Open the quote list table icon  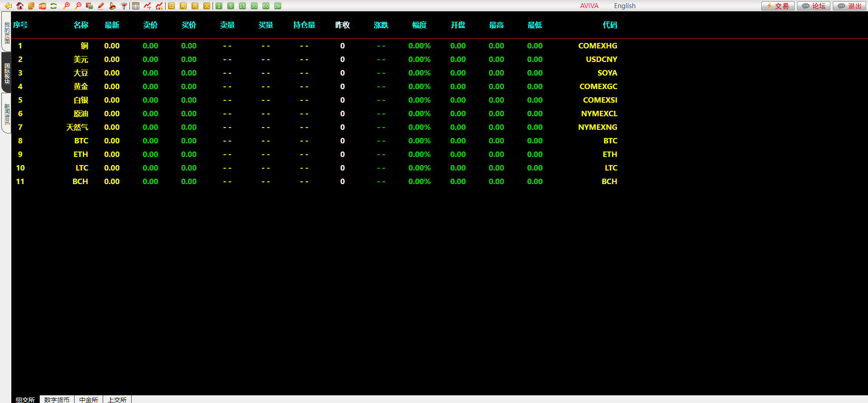click(136, 6)
